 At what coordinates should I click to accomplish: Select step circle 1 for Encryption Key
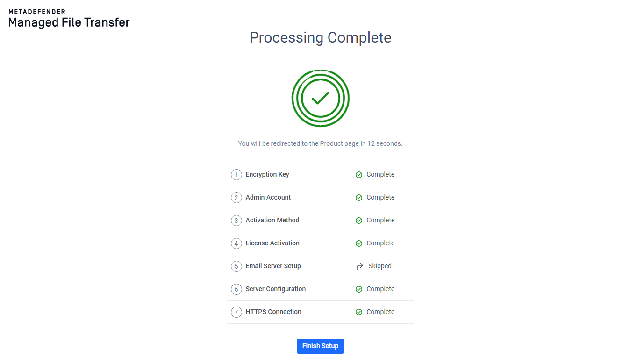coord(236,174)
